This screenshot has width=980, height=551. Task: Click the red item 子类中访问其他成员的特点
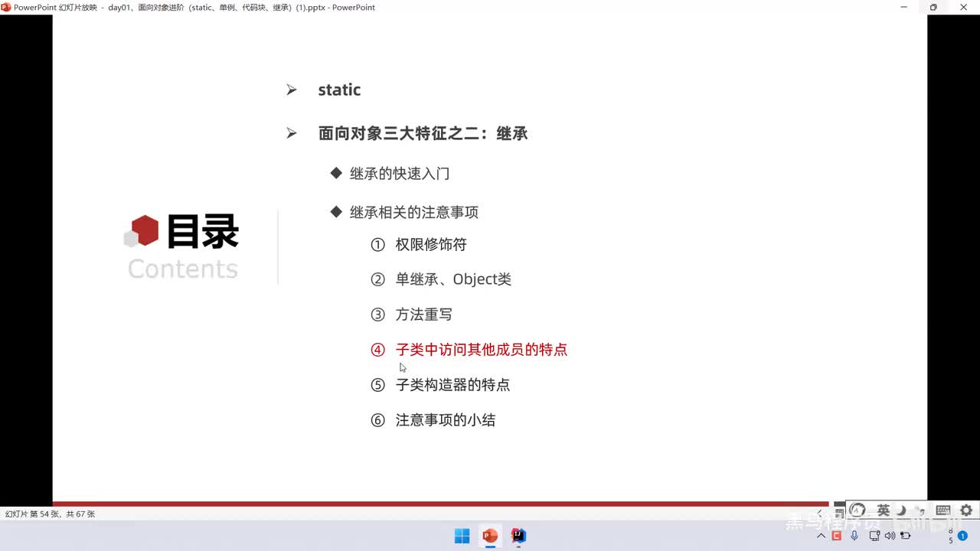[482, 350]
